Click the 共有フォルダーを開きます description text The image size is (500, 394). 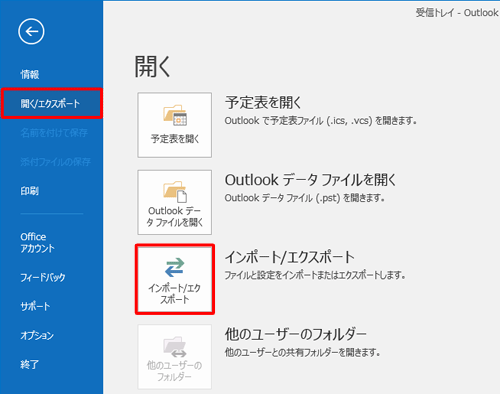302,352
